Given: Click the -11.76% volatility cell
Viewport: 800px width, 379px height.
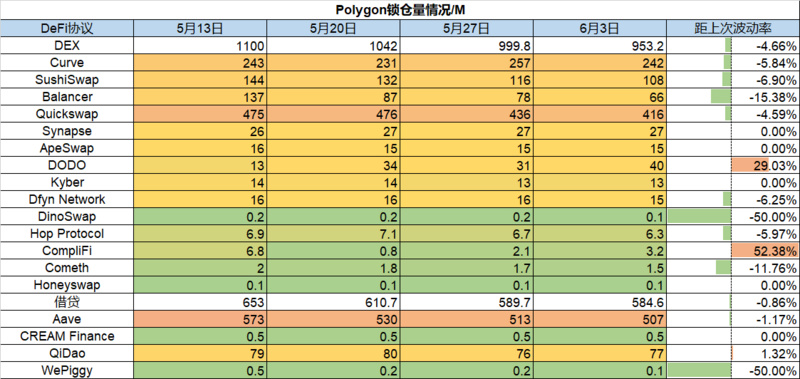Looking at the screenshot, I should pos(734,268).
